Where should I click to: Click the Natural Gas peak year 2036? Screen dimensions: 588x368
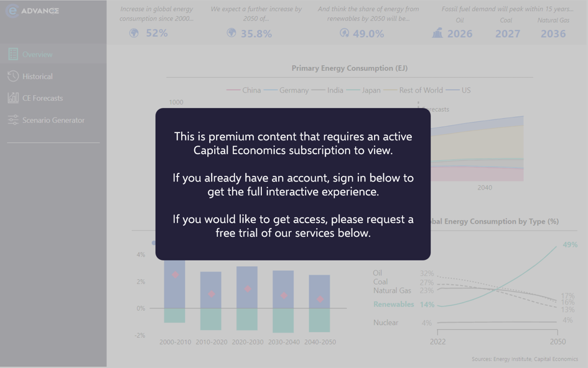pos(553,34)
